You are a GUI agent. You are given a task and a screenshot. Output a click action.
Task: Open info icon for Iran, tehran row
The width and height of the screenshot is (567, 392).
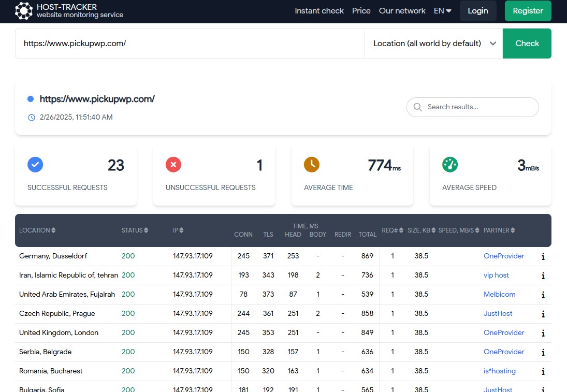coord(543,275)
